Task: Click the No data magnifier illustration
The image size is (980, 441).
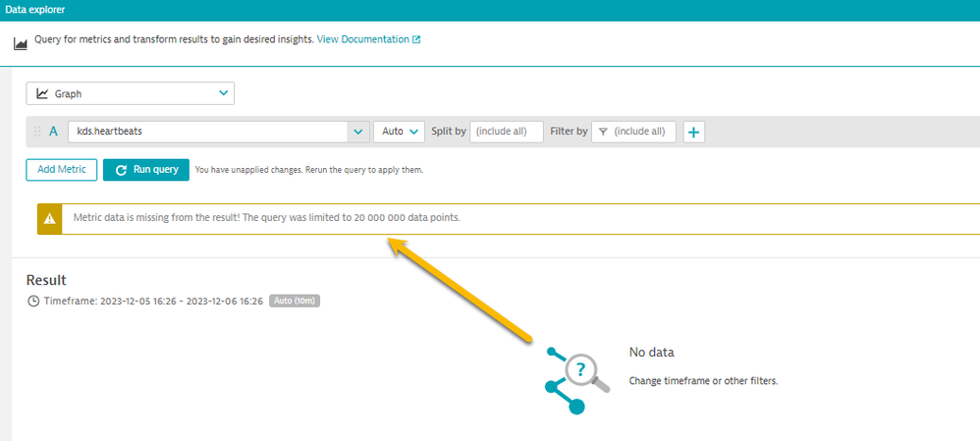Action: 577,378
